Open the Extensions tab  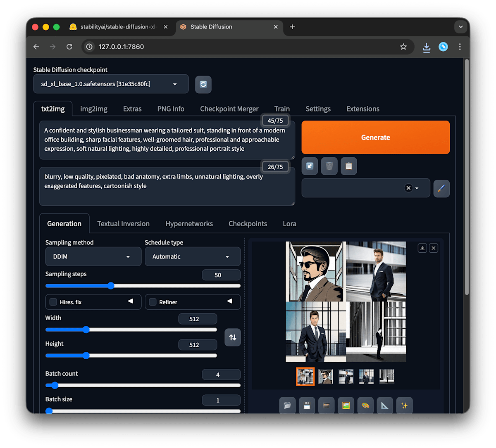click(x=363, y=109)
